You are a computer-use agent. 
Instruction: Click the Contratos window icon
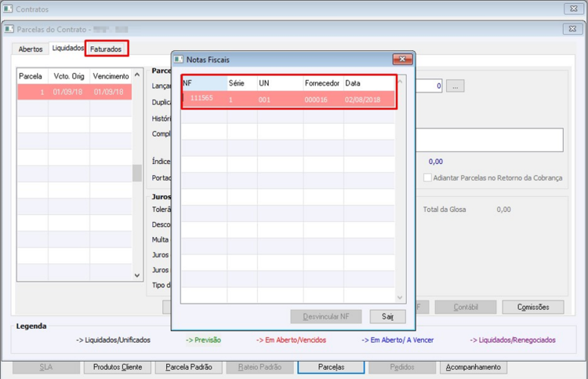(8, 9)
